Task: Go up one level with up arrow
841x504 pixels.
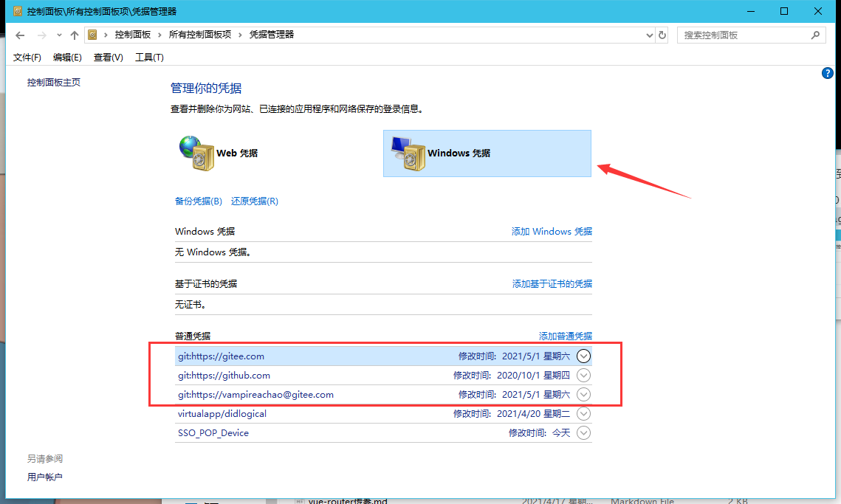Action: tap(74, 35)
